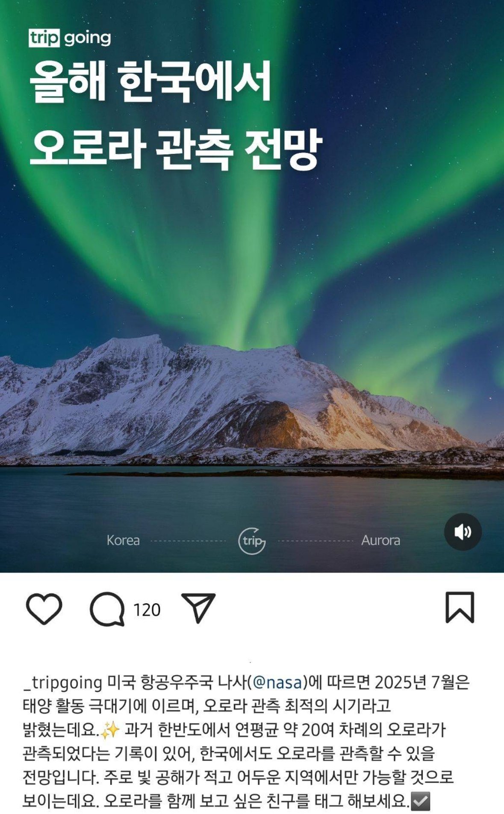The width and height of the screenshot is (504, 814).
Task: Open comments via the speech bubble icon
Action: pyautogui.click(x=107, y=609)
